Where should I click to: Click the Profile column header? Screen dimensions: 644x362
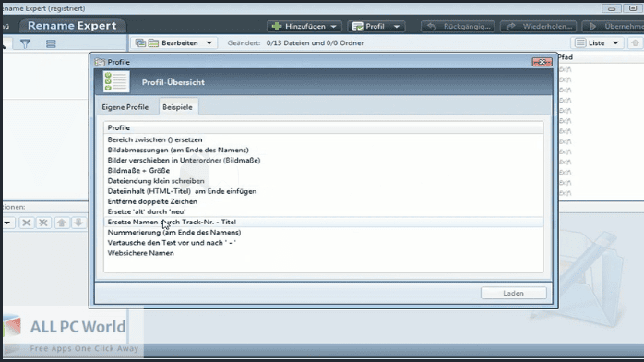[323, 127]
